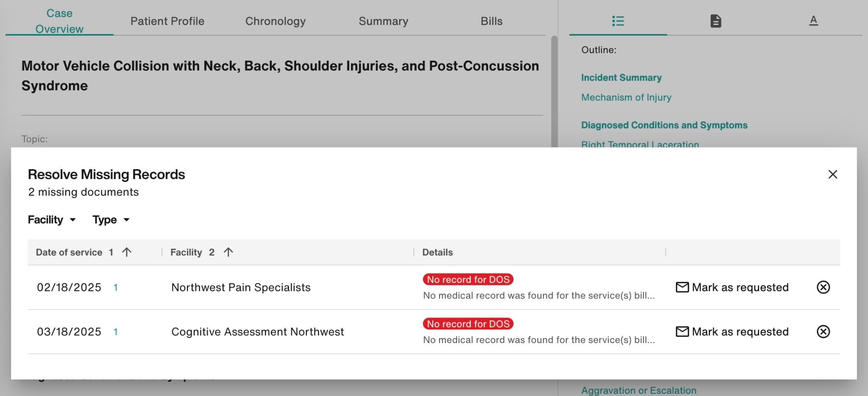This screenshot has height=396, width=868.
Task: Open the Facility filter dropdown
Action: point(52,220)
